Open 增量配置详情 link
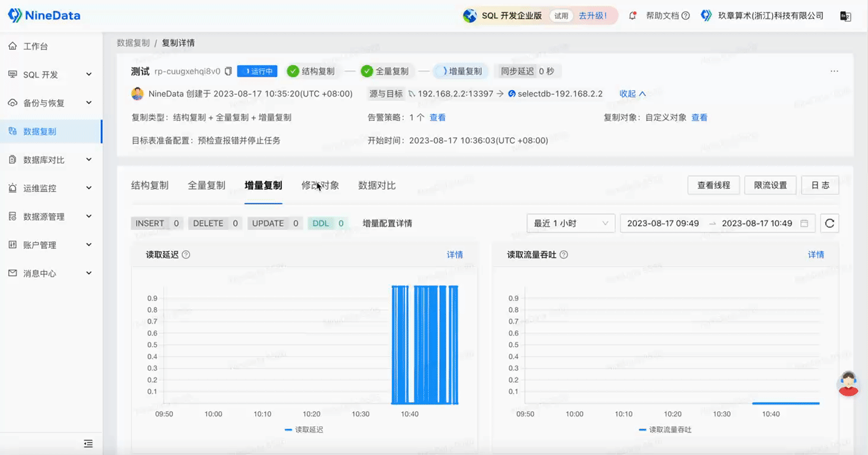 387,223
